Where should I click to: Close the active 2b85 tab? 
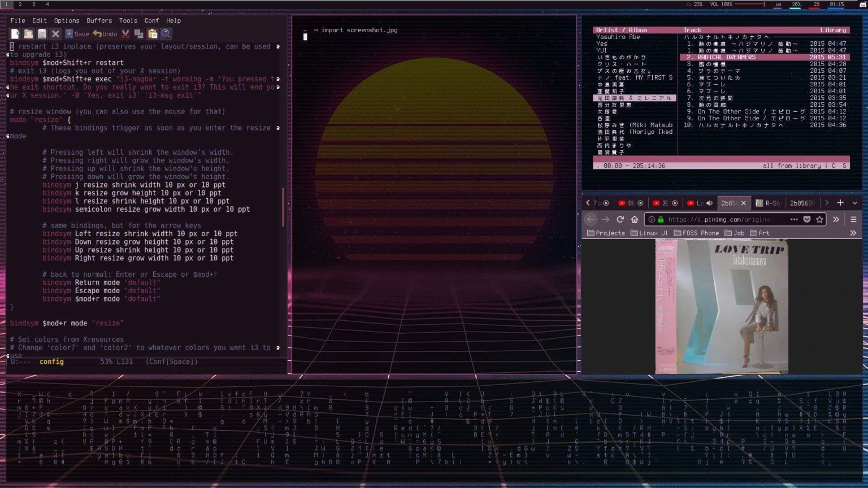[x=744, y=203]
